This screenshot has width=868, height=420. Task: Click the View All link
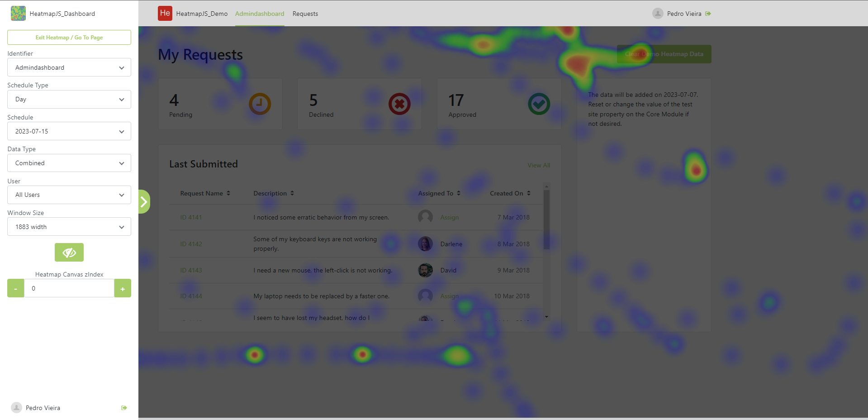(539, 165)
